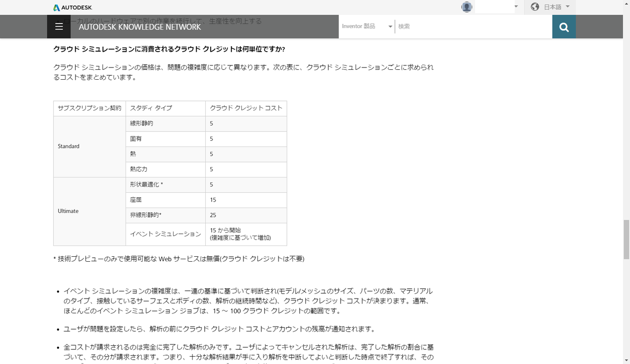Click the Standard subscription cell
Screen dimensions: 630x364
click(90, 147)
